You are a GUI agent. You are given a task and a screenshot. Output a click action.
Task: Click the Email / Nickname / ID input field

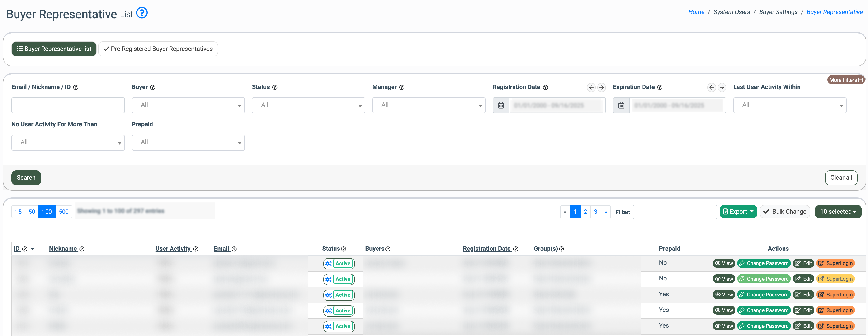68,105
